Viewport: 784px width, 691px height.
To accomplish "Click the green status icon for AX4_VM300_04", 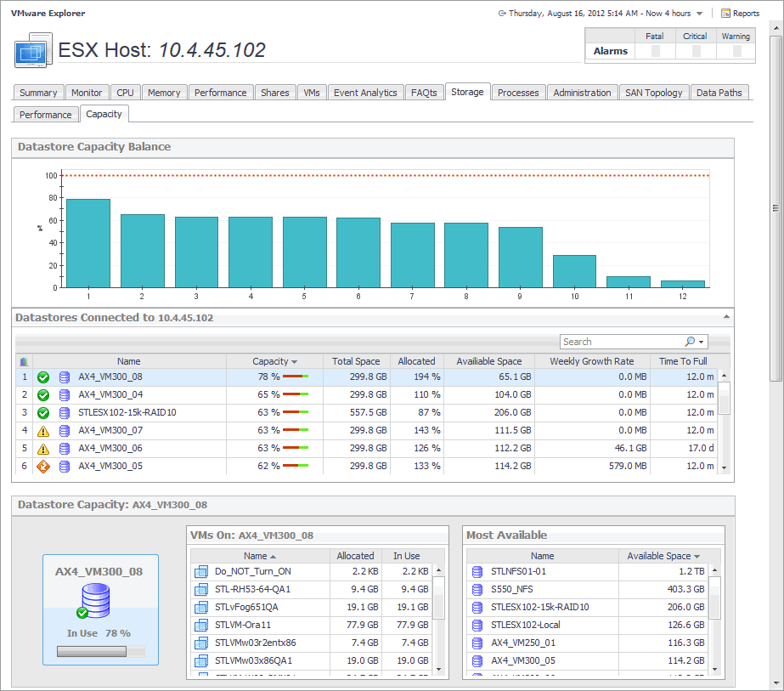I will click(x=43, y=394).
